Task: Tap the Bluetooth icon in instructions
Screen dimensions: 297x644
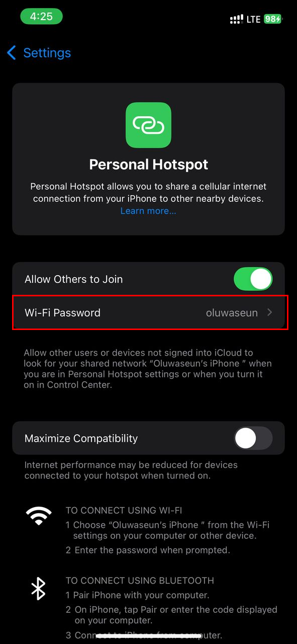Action: tap(39, 589)
